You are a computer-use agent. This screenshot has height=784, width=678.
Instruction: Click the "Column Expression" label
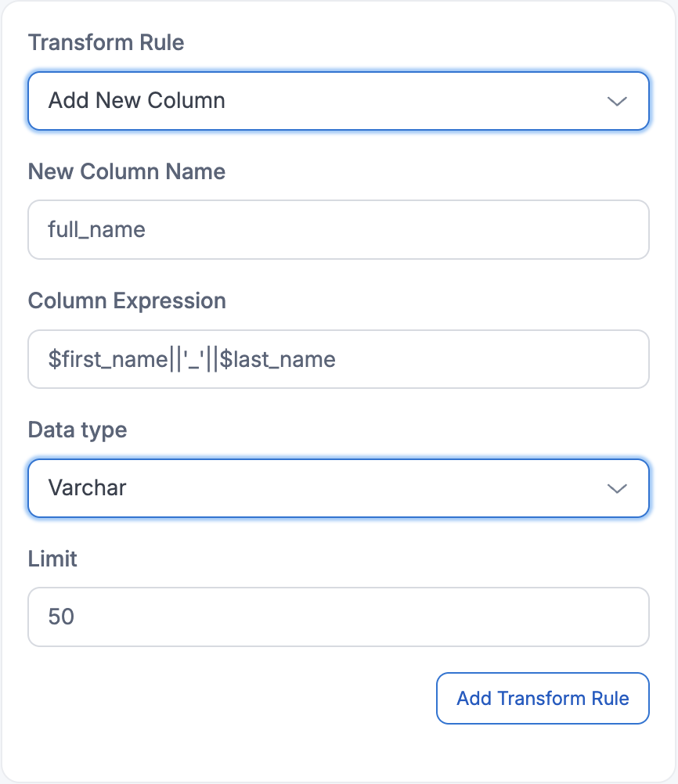pyautogui.click(x=127, y=300)
